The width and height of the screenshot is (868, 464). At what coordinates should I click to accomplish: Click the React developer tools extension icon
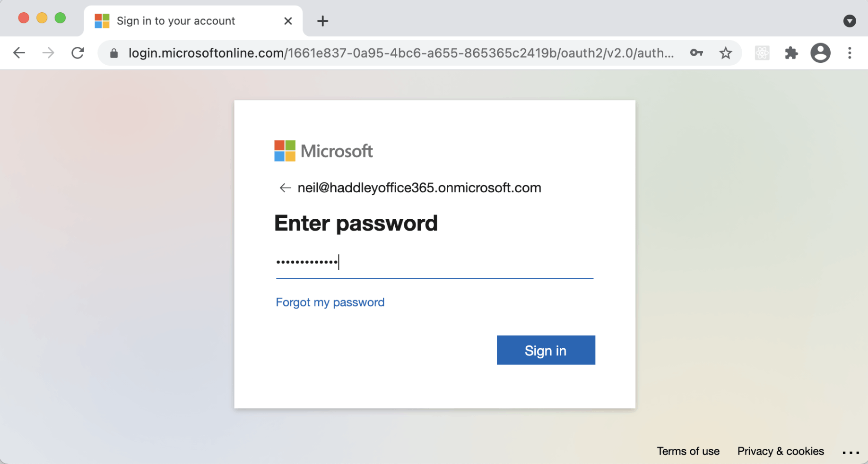coord(762,53)
